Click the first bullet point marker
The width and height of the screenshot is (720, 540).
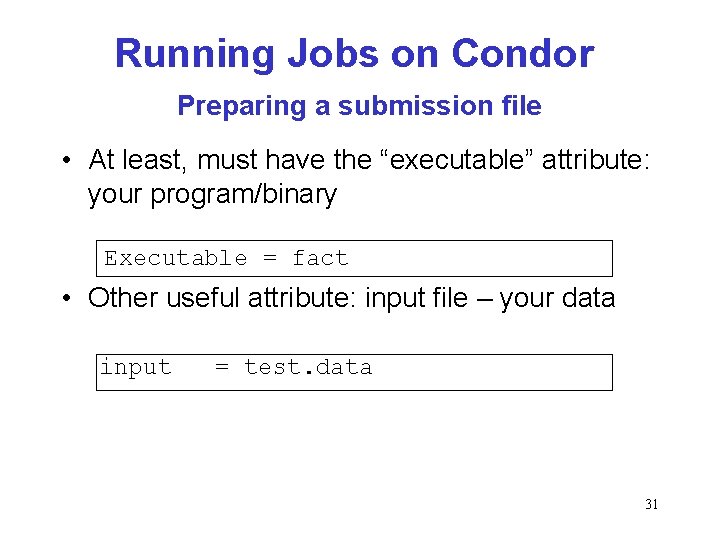[x=67, y=160]
